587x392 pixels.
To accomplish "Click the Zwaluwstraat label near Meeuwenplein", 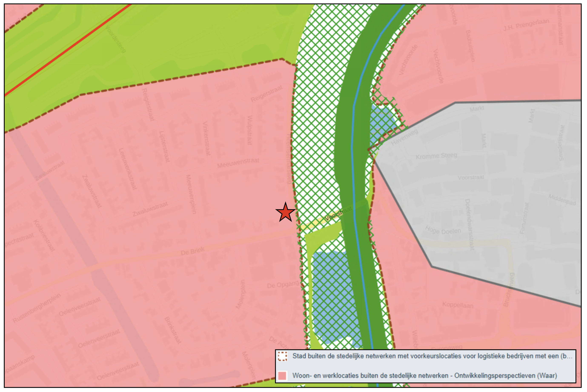I will [150, 209].
